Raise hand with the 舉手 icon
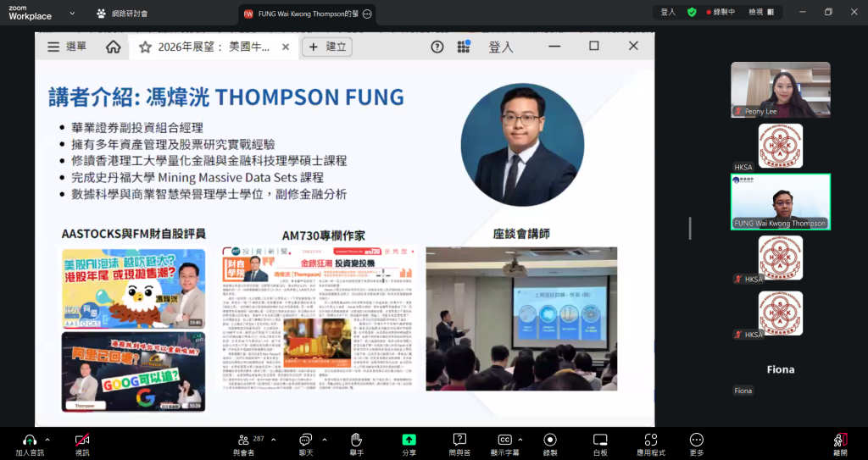Screen dimensions: 868x460 (357, 441)
